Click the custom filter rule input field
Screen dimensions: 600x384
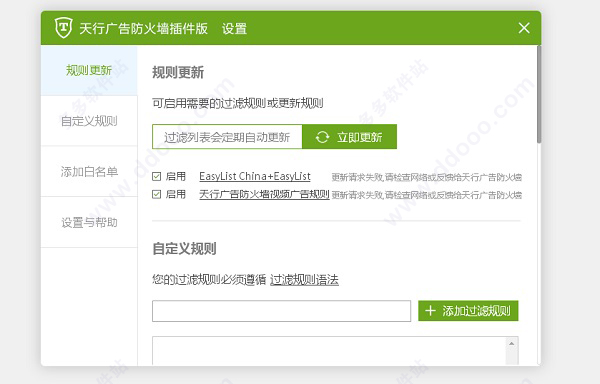[x=282, y=311]
